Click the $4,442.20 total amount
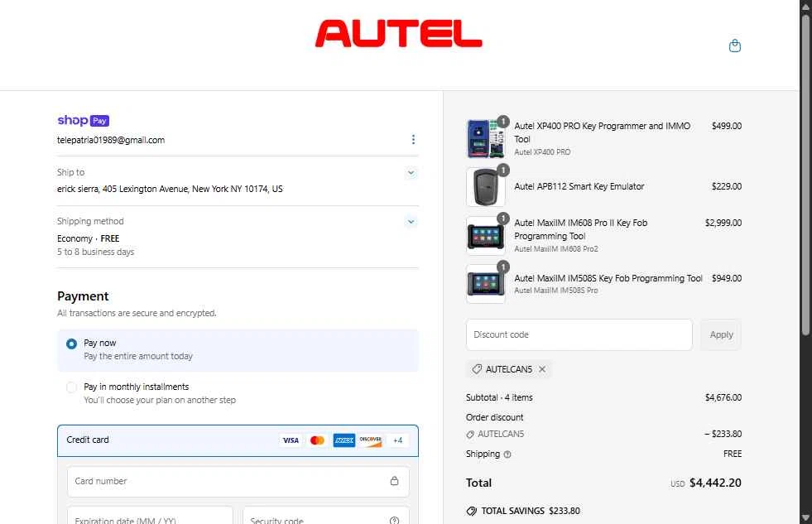This screenshot has height=524, width=812. tap(715, 483)
